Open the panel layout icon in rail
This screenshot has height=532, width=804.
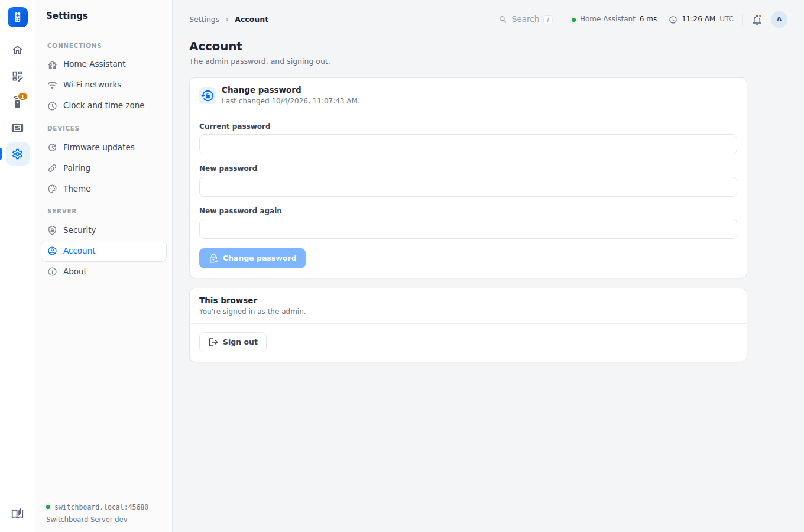pos(18,128)
